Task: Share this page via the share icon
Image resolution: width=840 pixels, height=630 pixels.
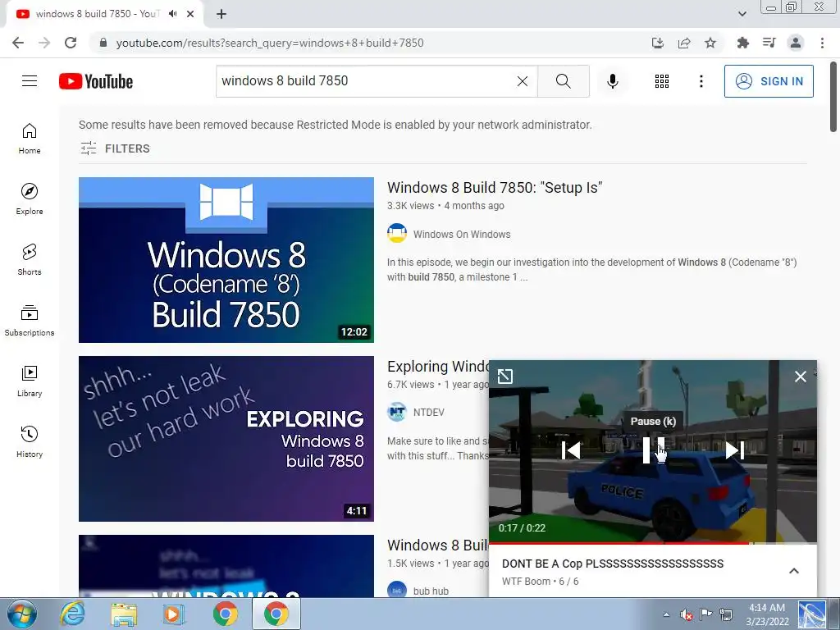Action: (684, 43)
